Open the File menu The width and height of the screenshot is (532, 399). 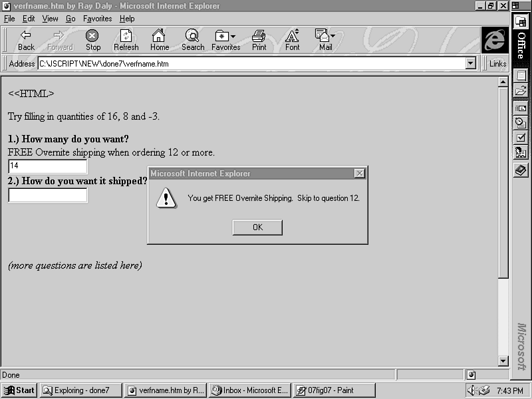9,19
